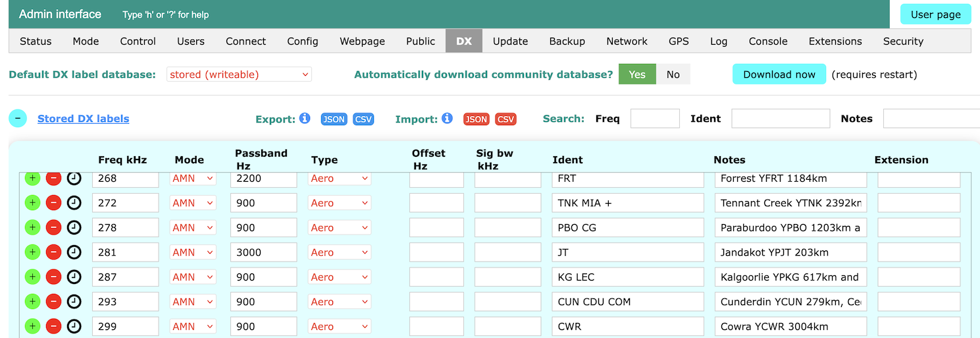This screenshot has width=980, height=338.
Task: Click the red minus on the 281 kHz JT row
Action: click(53, 252)
